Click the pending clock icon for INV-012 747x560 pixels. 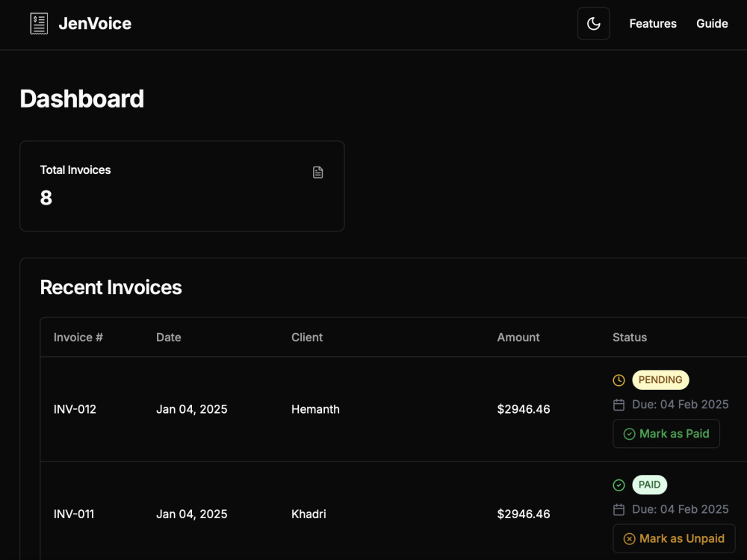click(x=619, y=380)
